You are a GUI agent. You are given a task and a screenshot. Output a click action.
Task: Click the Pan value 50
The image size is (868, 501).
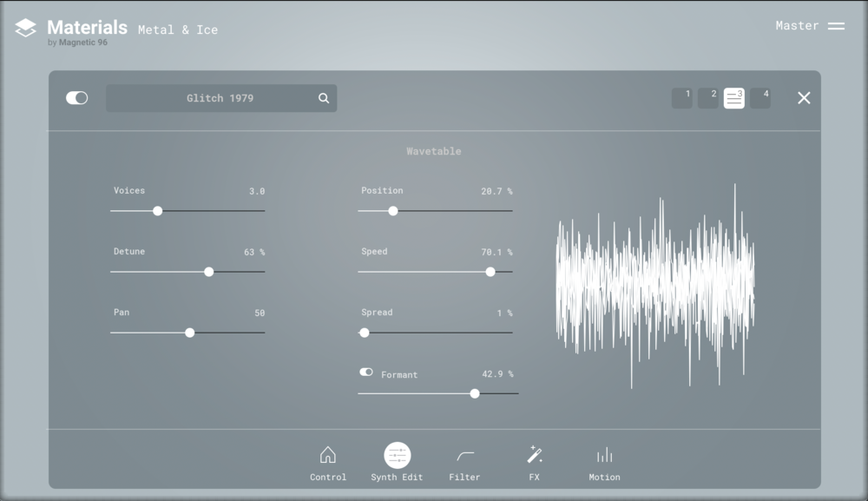260,313
